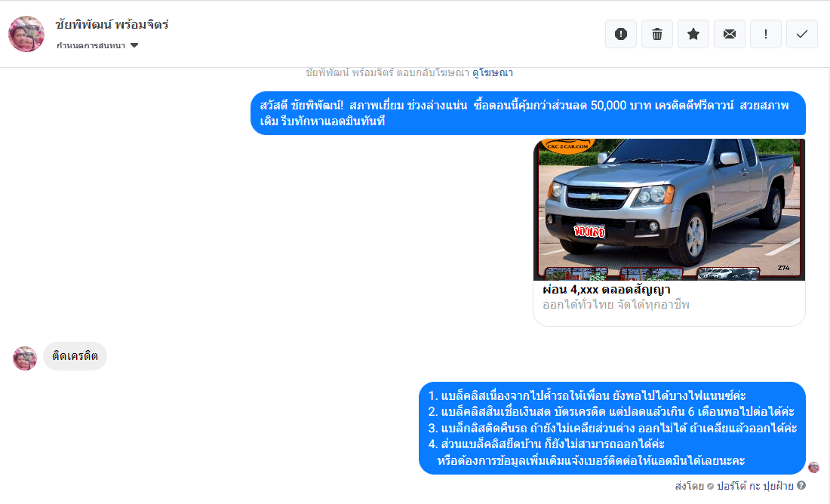Select the greeting message bubble starting สวัสดี ชัยพิพัฒน์
The height and width of the screenshot is (504, 830).
coord(528,113)
